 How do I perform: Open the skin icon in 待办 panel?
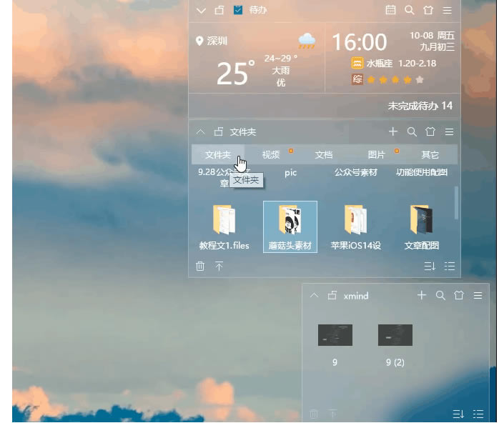428,10
